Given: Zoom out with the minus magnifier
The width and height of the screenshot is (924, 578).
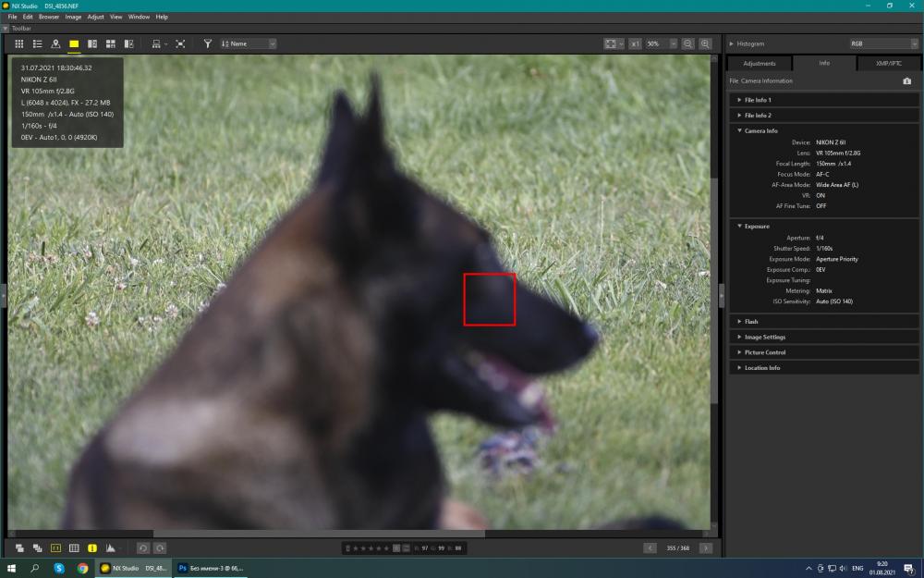Looking at the screenshot, I should point(687,43).
